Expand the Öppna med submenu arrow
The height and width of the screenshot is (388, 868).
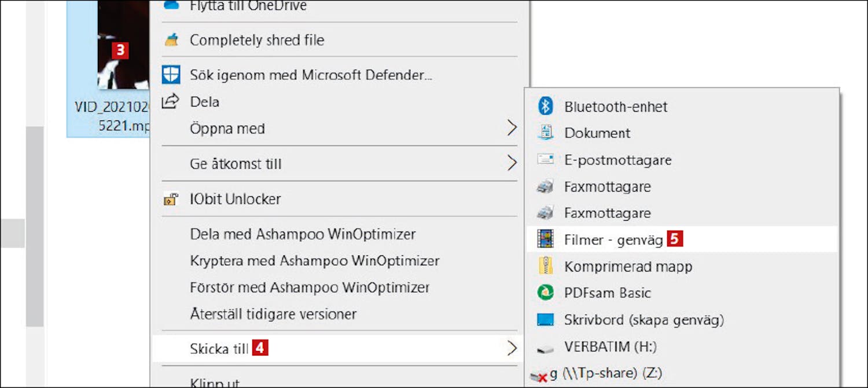[x=512, y=128]
